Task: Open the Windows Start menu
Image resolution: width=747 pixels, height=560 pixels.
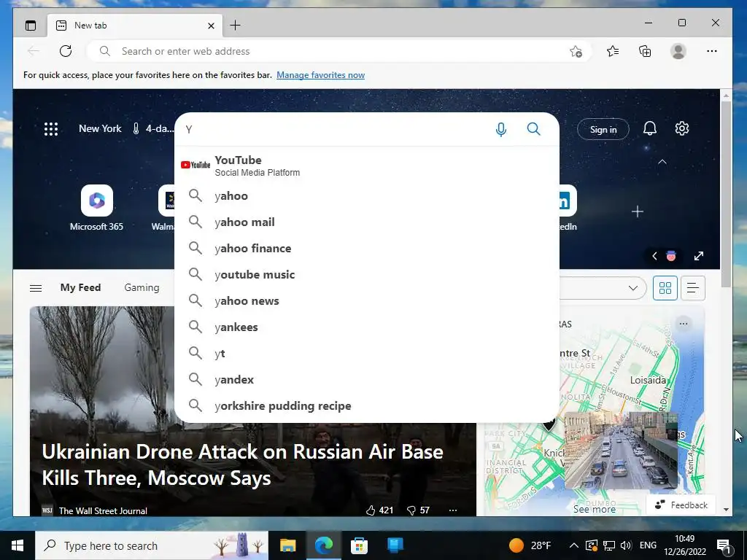Action: point(18,545)
